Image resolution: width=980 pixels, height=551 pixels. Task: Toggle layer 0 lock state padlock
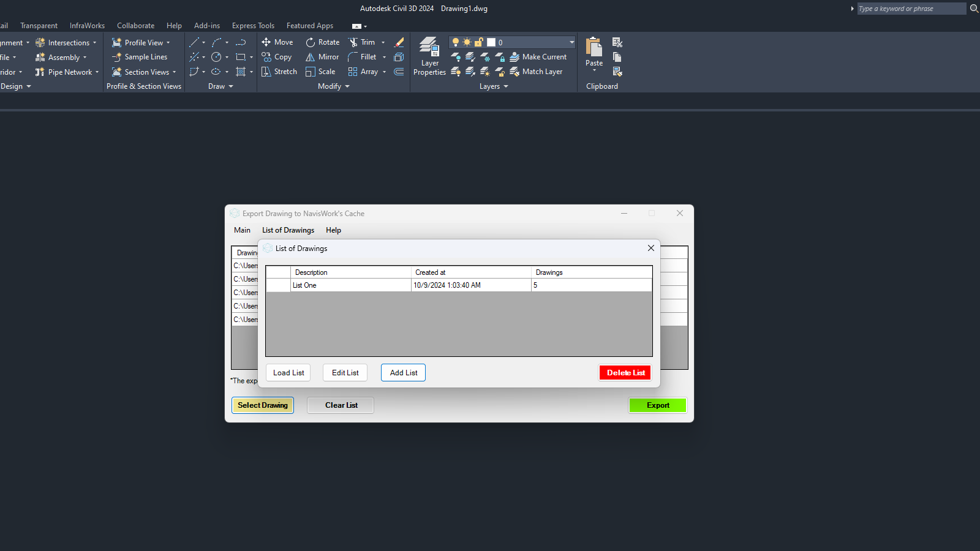(x=479, y=42)
